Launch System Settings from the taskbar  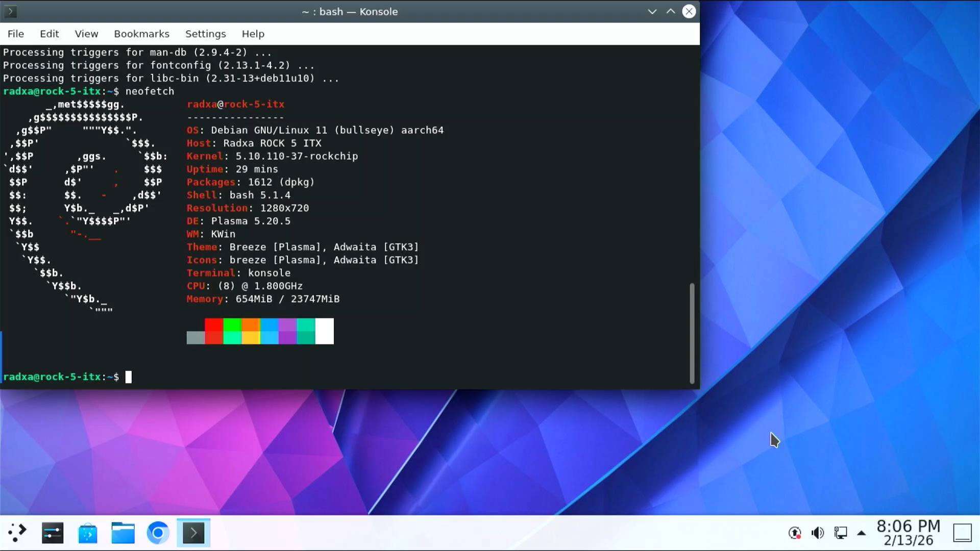[53, 533]
